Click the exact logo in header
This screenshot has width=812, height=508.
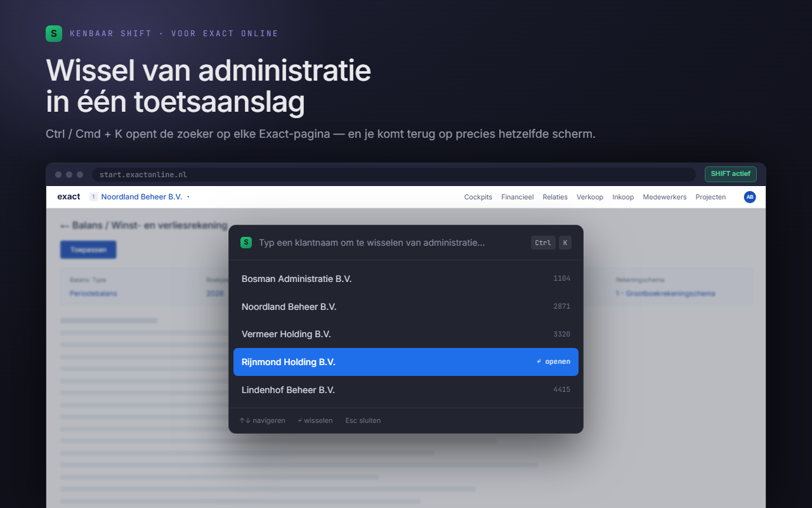coord(69,197)
